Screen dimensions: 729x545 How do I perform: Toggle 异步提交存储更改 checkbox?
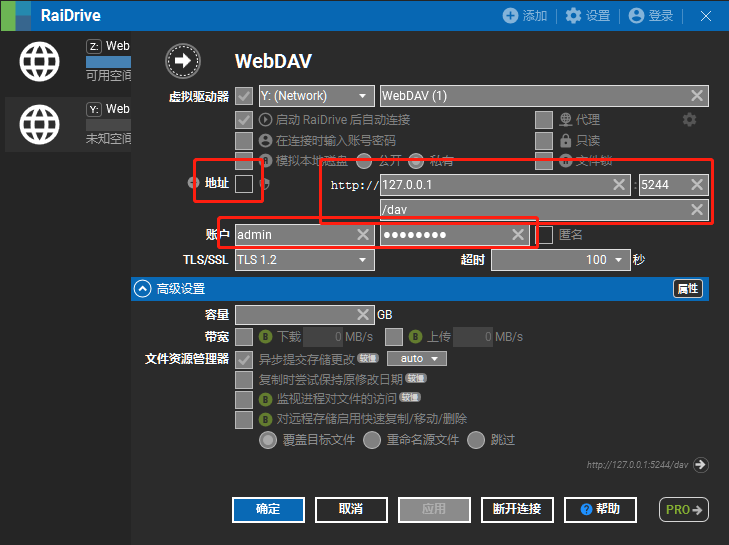tap(244, 359)
